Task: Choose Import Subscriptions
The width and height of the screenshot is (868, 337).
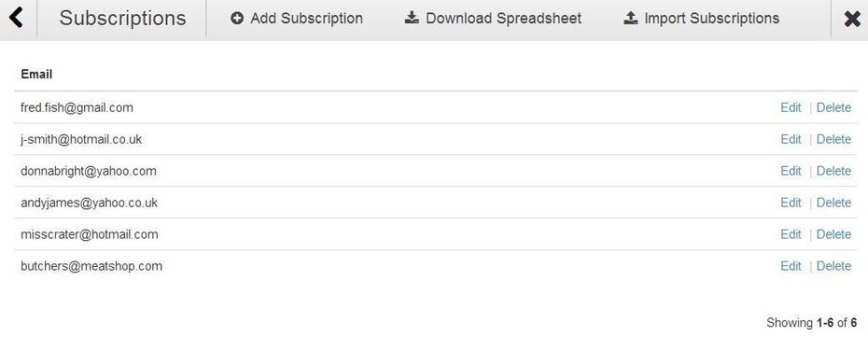Action: [701, 19]
